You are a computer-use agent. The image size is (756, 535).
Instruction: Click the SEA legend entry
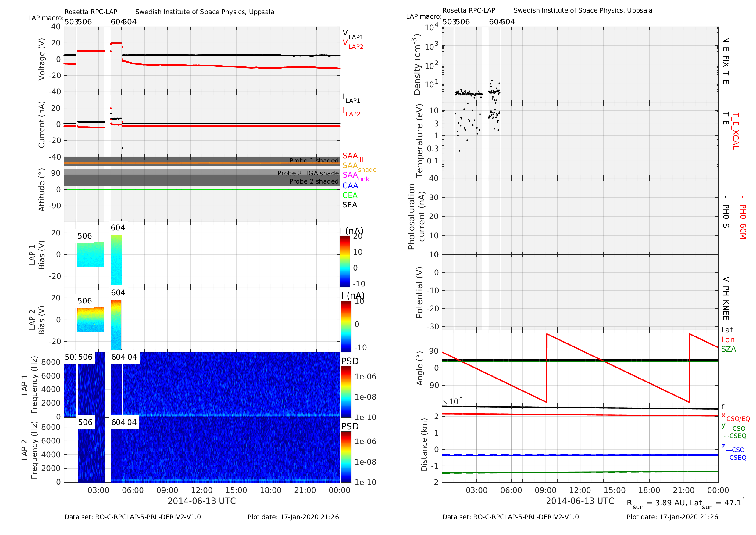350,205
